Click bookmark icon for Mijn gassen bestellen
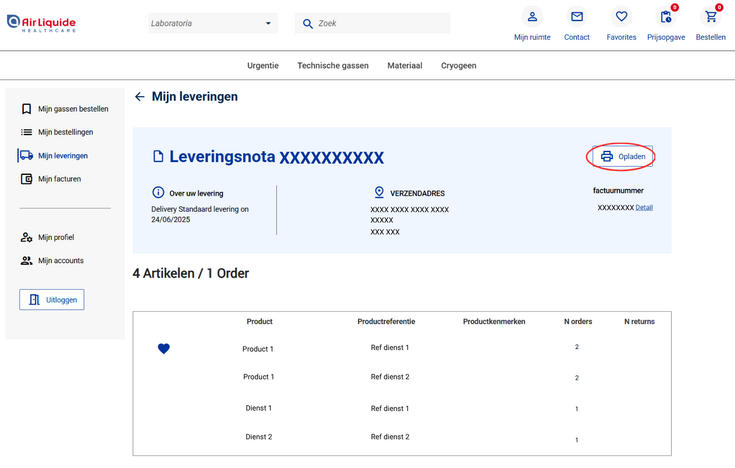The image size is (735, 468). [x=26, y=109]
